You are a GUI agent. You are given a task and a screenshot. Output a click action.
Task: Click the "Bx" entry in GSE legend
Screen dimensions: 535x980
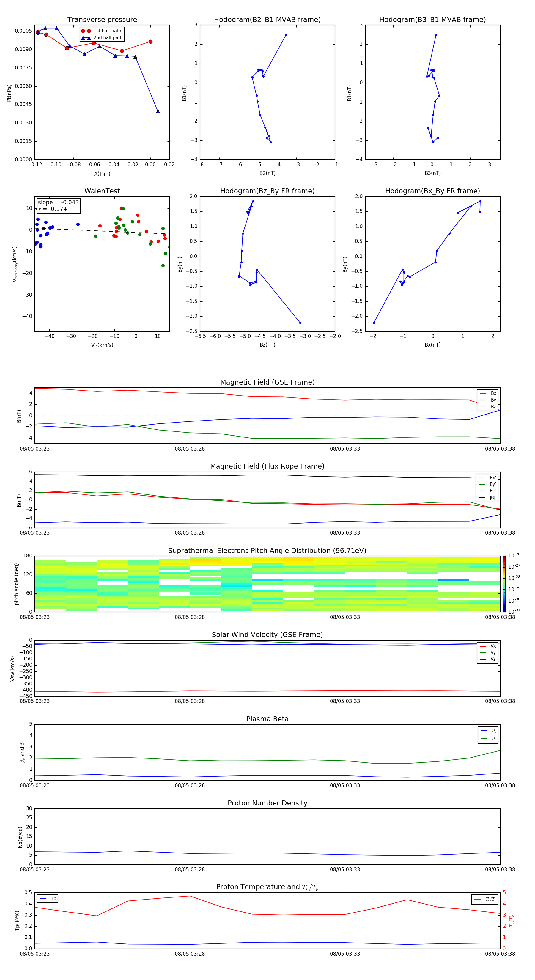click(488, 393)
